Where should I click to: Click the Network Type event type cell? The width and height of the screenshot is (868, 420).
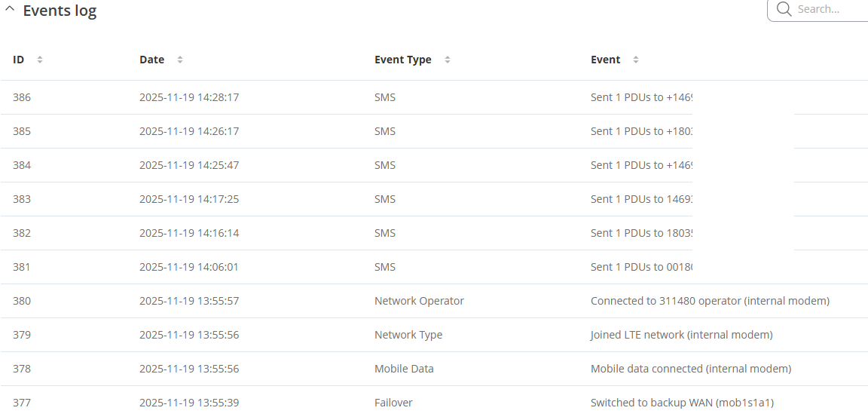click(x=408, y=335)
